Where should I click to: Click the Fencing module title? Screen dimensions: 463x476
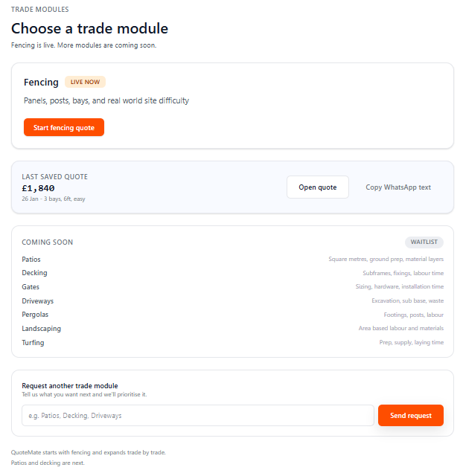[41, 83]
